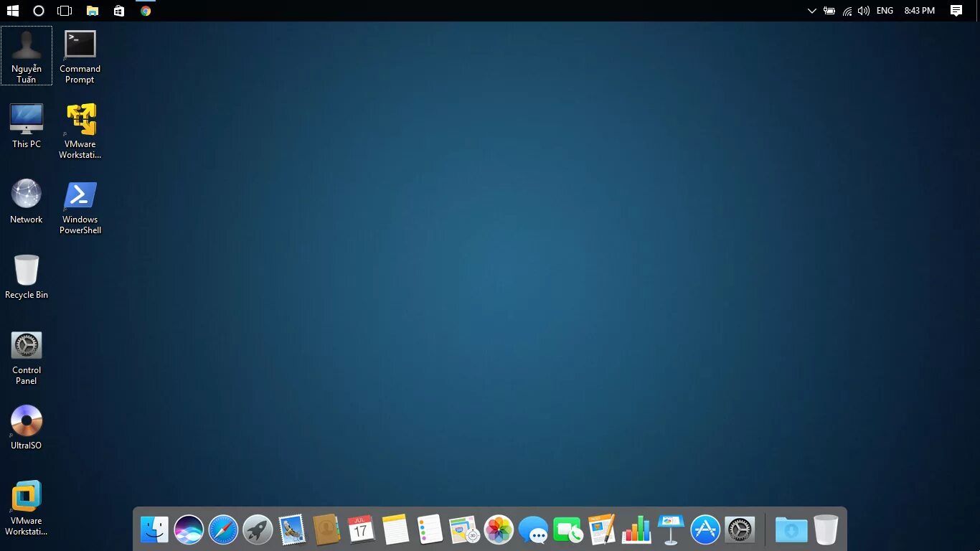The image size is (980, 551).
Task: Open the Messages speech bubble icon
Action: point(533,530)
